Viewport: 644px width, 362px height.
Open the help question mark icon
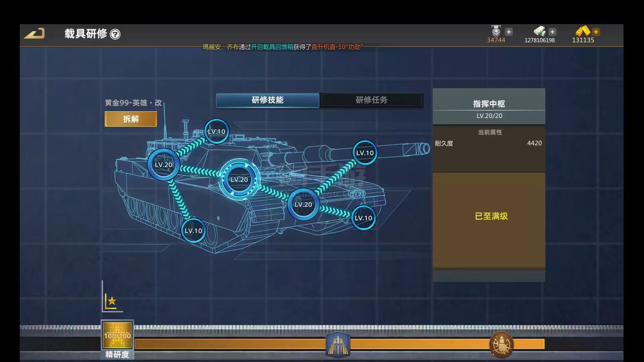pos(115,34)
